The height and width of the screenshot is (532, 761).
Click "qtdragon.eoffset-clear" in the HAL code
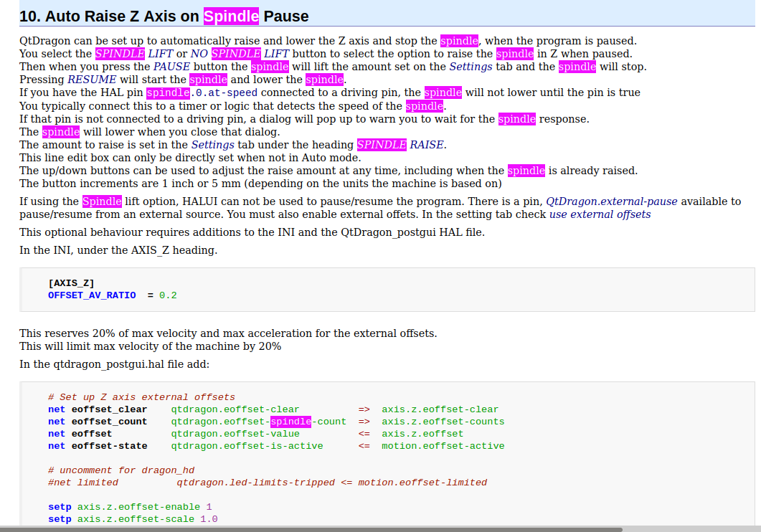235,409
